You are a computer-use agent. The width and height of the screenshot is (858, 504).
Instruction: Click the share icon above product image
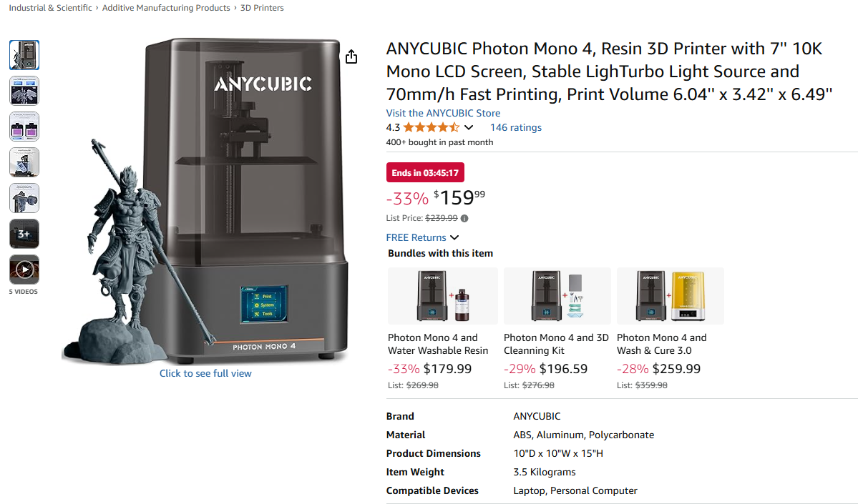pyautogui.click(x=351, y=57)
